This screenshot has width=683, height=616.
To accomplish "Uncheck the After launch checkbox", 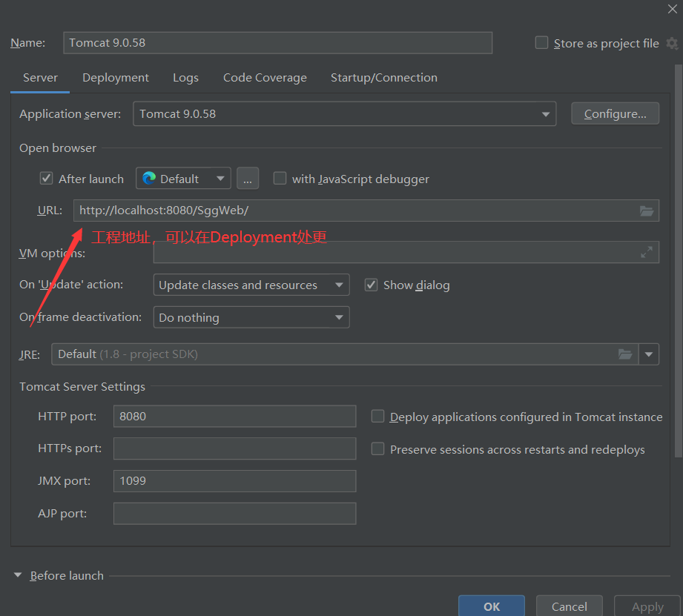I will 46,179.
